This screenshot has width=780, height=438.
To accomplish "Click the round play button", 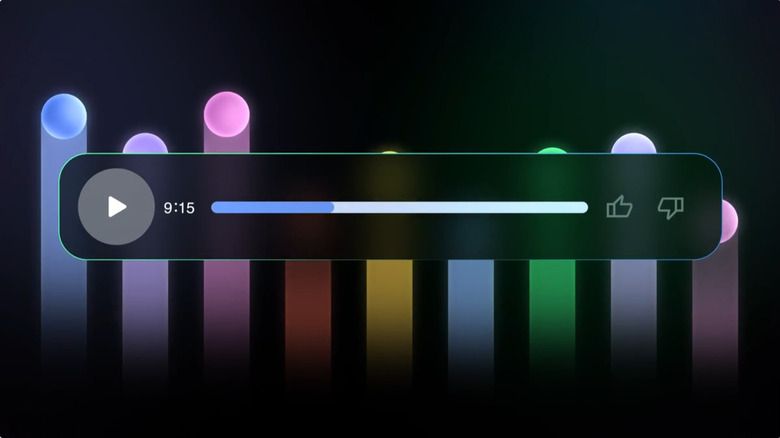I will tap(116, 207).
